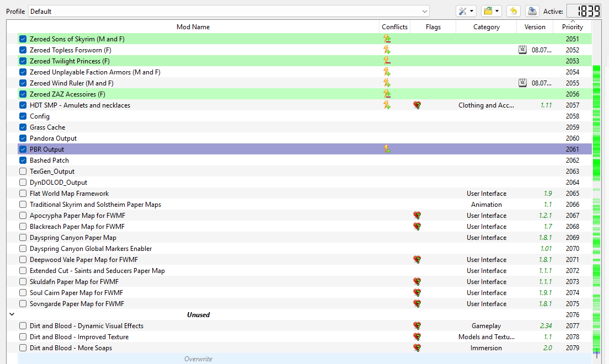Click priority value 2076 on Unused row
Image resolution: width=609 pixels, height=364 pixels.
(573, 315)
